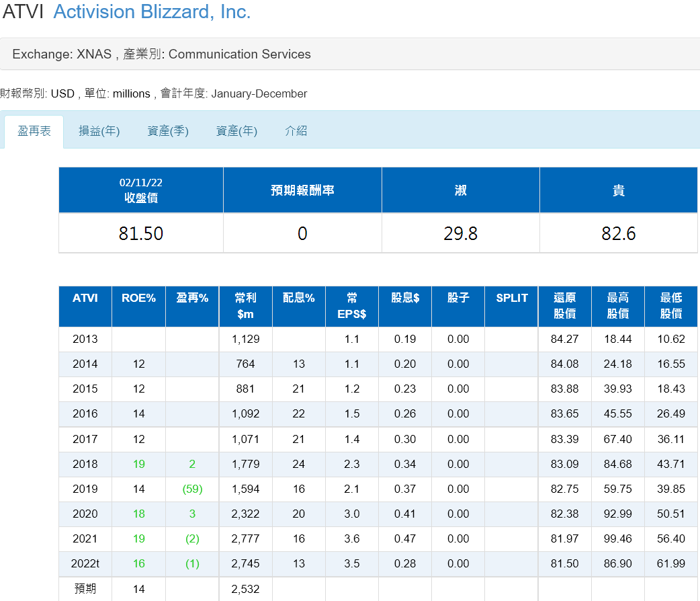Click the 配息% column header
The width and height of the screenshot is (700, 601).
[299, 306]
